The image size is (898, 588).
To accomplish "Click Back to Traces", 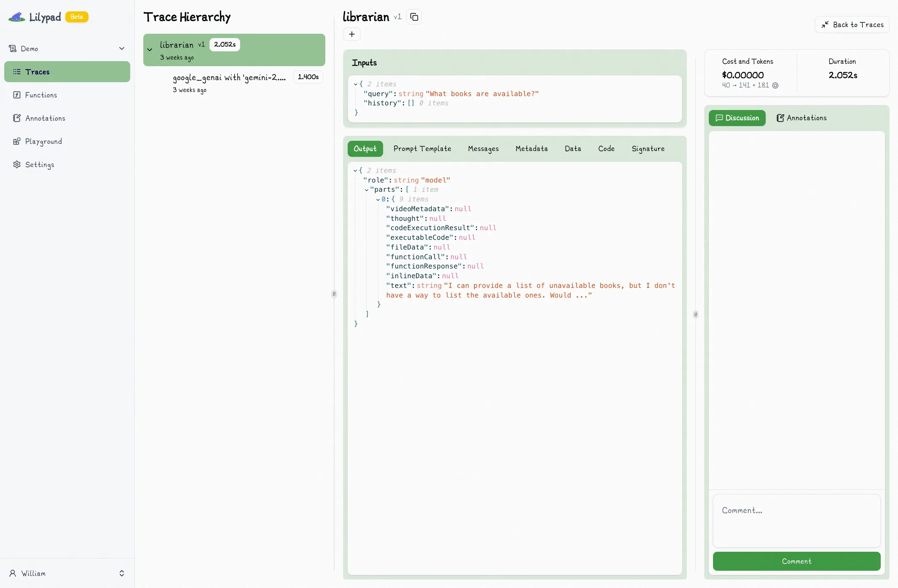I will (x=852, y=24).
